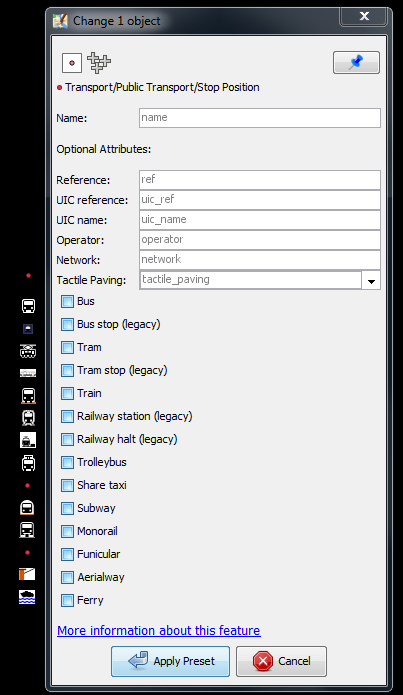Click the Name input field

click(260, 118)
